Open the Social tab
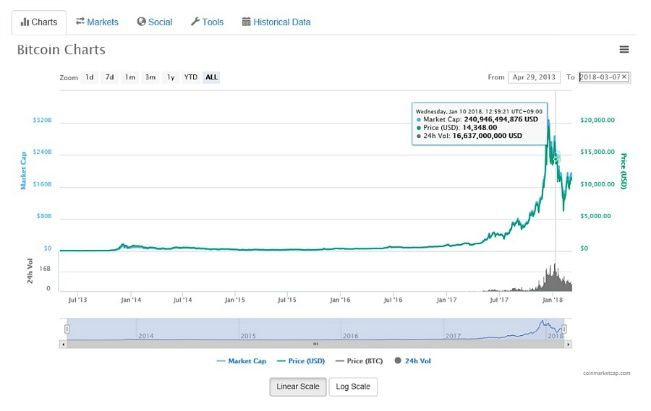This screenshot has width=651, height=411. [x=155, y=22]
